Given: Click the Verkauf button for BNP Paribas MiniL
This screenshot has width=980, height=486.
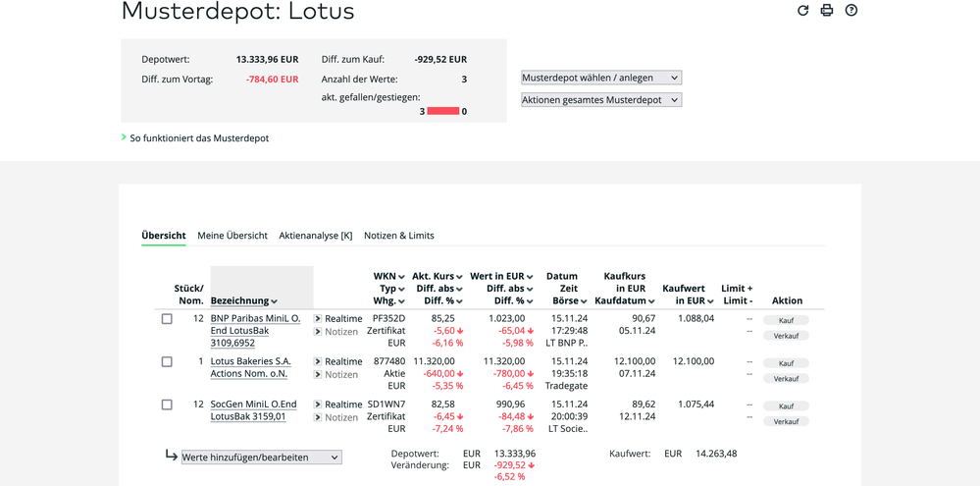Looking at the screenshot, I should [786, 335].
